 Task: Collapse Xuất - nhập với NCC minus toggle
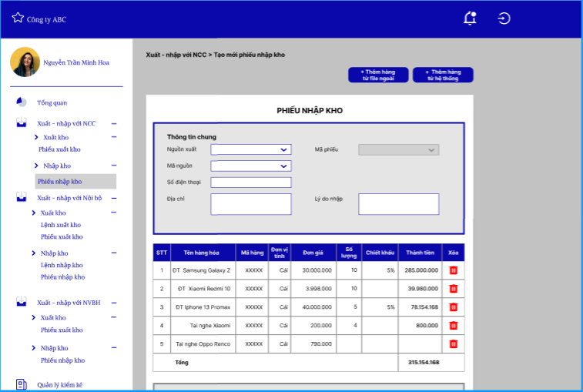pyautogui.click(x=114, y=123)
